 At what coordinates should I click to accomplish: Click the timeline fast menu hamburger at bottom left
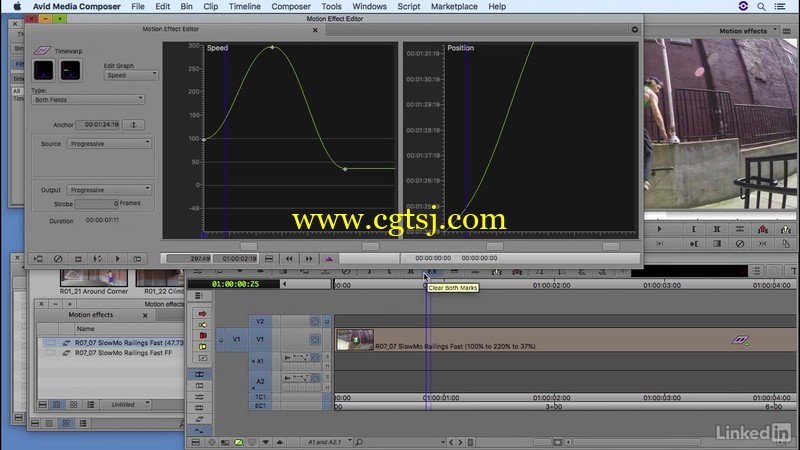tap(195, 442)
